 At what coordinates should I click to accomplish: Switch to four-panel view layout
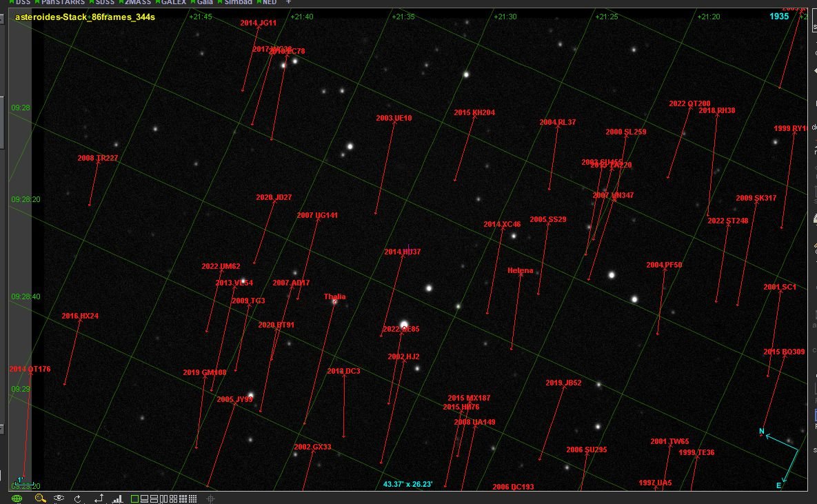pos(174,498)
